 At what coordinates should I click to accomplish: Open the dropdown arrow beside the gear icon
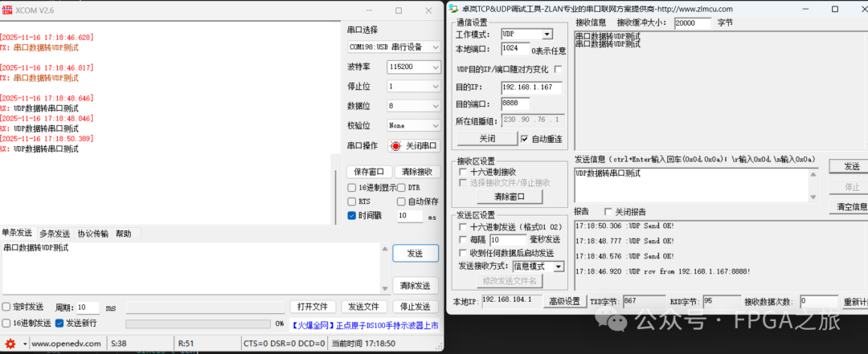(x=24, y=344)
